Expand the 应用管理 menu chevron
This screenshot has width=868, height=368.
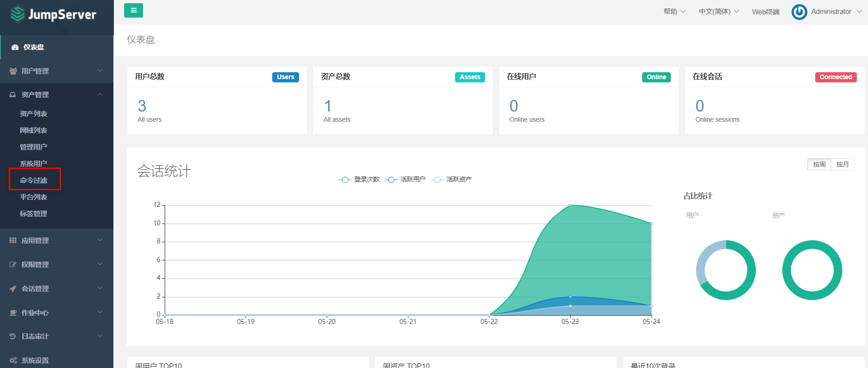[x=100, y=240]
